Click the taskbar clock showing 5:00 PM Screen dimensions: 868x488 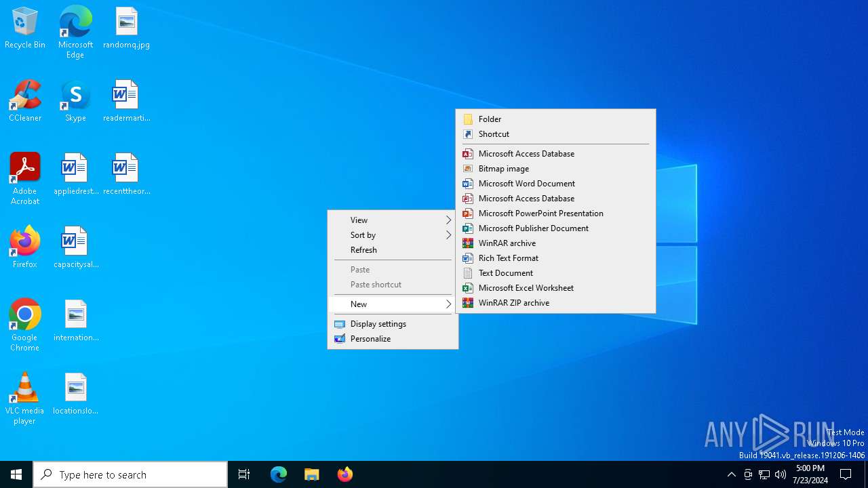(x=810, y=474)
